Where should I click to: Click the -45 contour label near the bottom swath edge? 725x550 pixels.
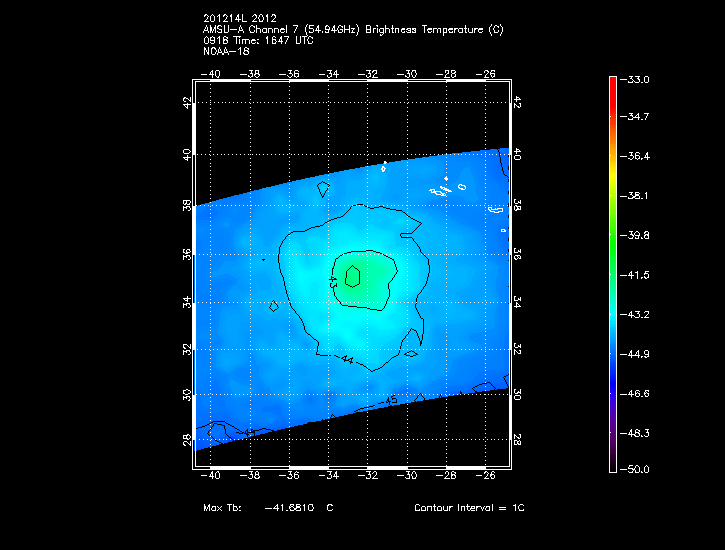coord(391,400)
